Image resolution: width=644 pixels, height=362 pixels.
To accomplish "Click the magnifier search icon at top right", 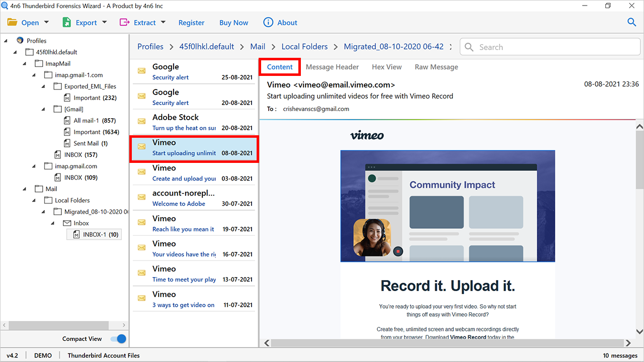I will pos(632,22).
